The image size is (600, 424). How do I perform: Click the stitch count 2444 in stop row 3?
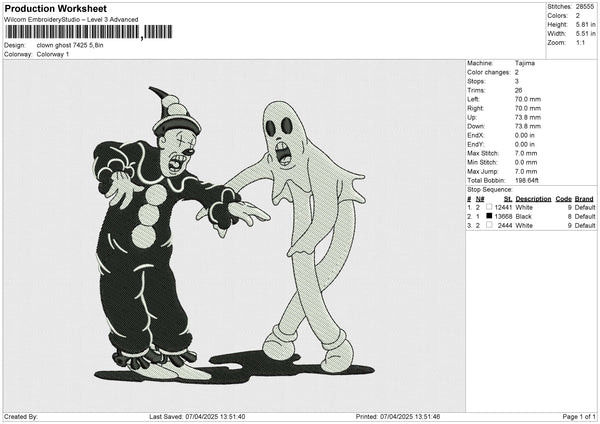(x=505, y=226)
